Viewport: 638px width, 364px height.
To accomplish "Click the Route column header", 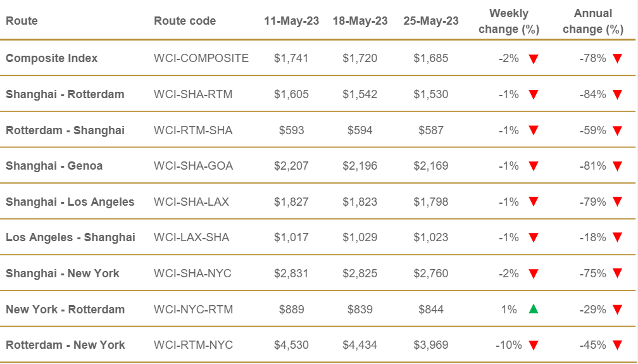I will [22, 21].
